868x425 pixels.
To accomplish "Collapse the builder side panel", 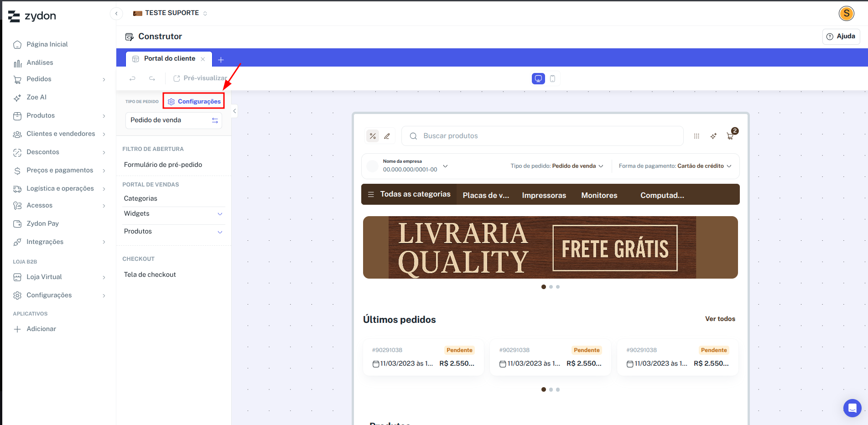I will click(234, 111).
